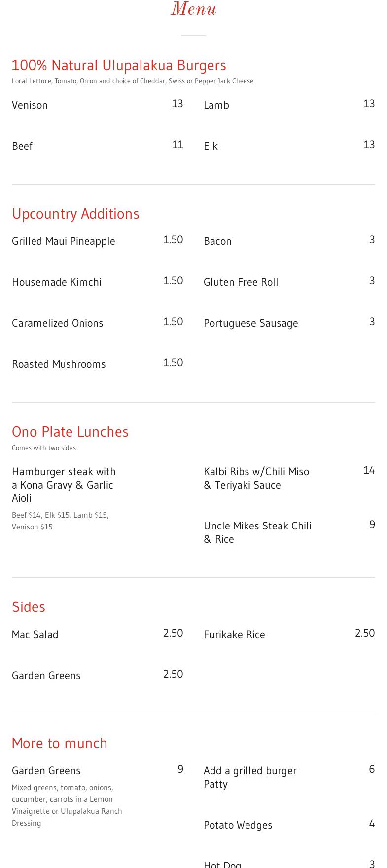Choose the Elk burger item
Viewport: 387px width, 868px height.
[x=211, y=146]
